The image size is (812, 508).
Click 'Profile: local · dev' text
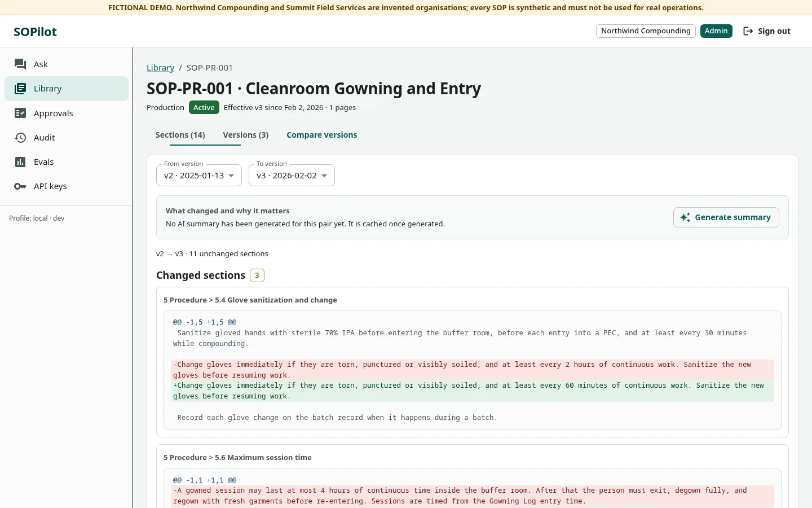37,218
